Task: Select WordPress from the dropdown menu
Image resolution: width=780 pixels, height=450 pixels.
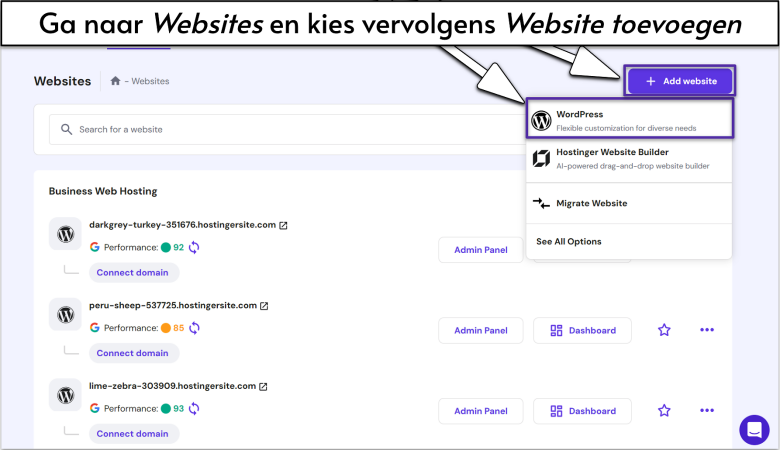Action: tap(629, 119)
